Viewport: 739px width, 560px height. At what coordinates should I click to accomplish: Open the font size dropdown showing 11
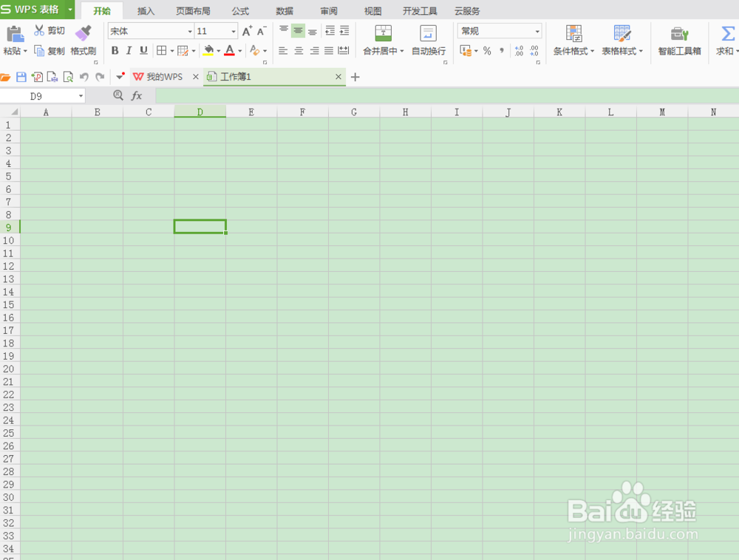click(234, 32)
